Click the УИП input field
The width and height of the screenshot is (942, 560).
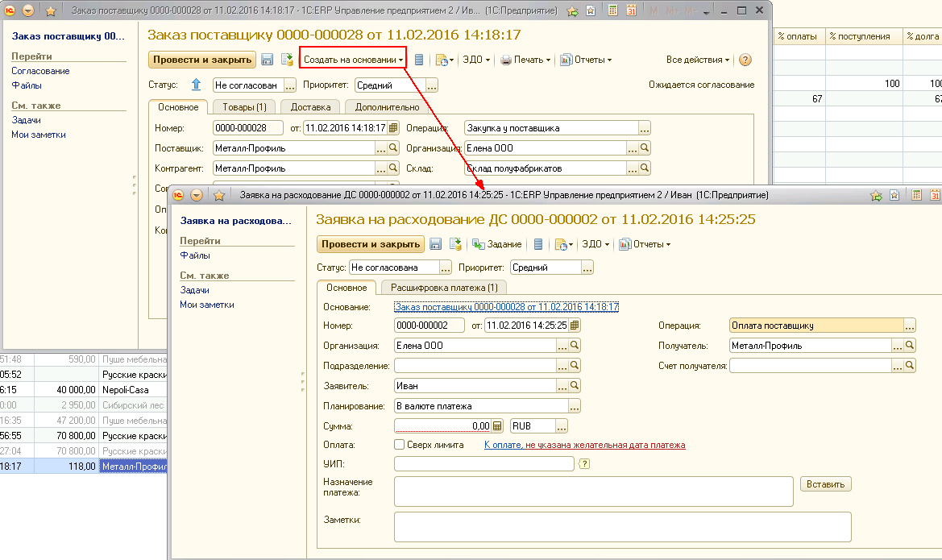[484, 464]
